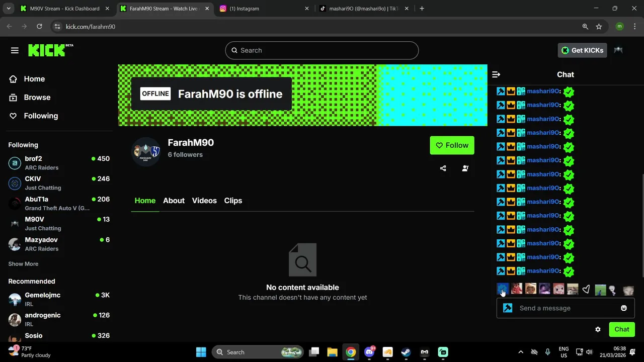
Task: Click the microphone tray icon
Action: click(548, 352)
